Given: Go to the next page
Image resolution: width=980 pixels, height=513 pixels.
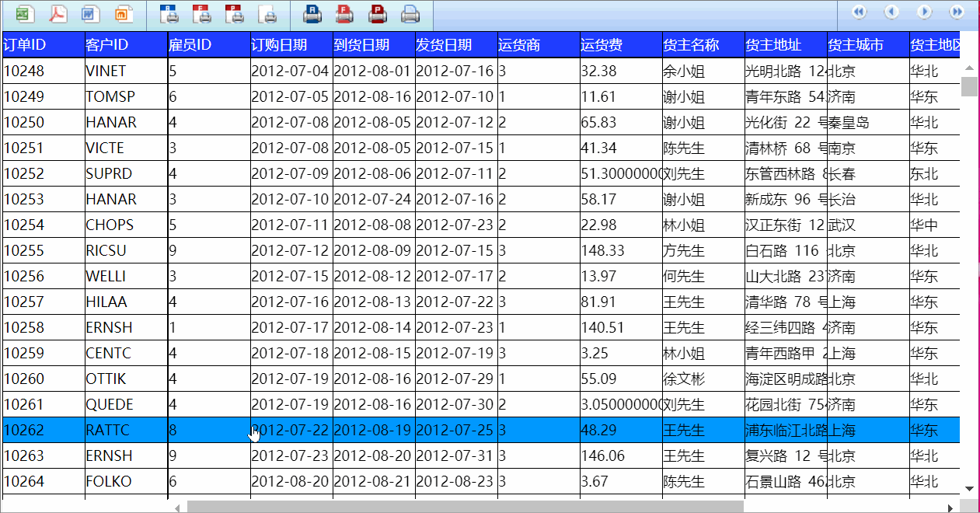Looking at the screenshot, I should 924,12.
